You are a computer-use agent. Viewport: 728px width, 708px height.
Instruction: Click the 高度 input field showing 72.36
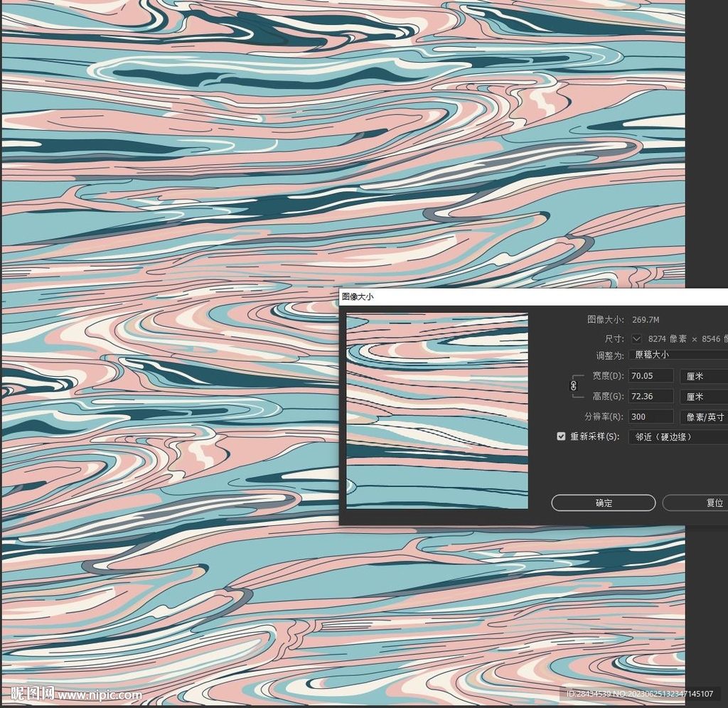point(651,396)
